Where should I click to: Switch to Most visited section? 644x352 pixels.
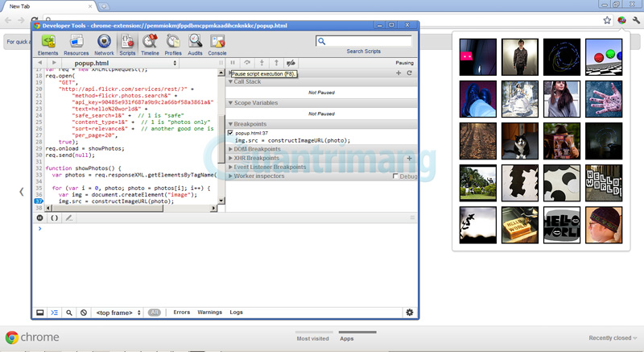(x=313, y=338)
